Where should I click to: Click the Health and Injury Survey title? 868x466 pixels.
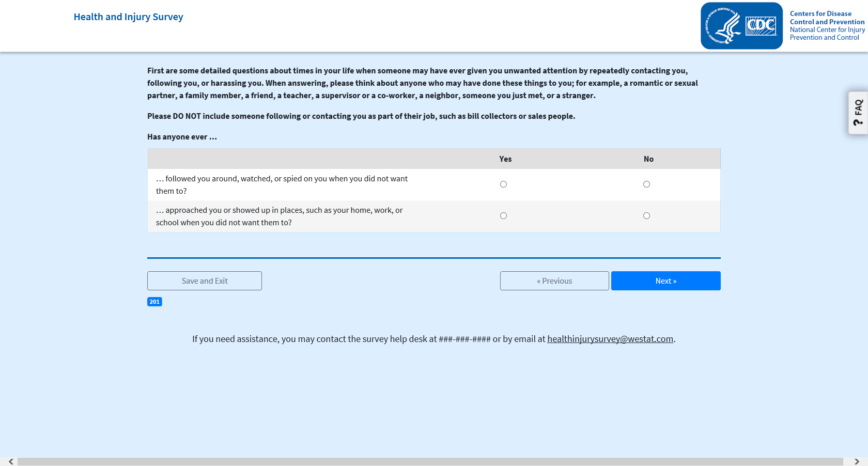[128, 17]
